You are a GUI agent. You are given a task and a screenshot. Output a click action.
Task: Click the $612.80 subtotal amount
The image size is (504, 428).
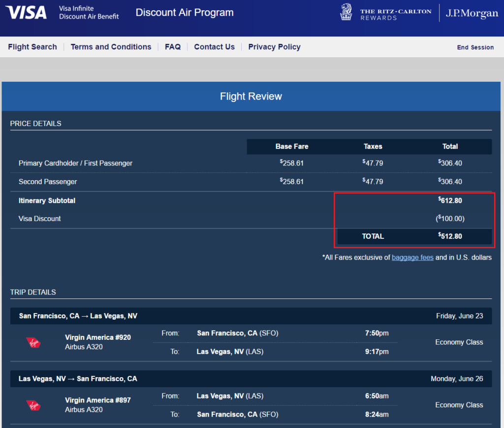[x=450, y=200]
